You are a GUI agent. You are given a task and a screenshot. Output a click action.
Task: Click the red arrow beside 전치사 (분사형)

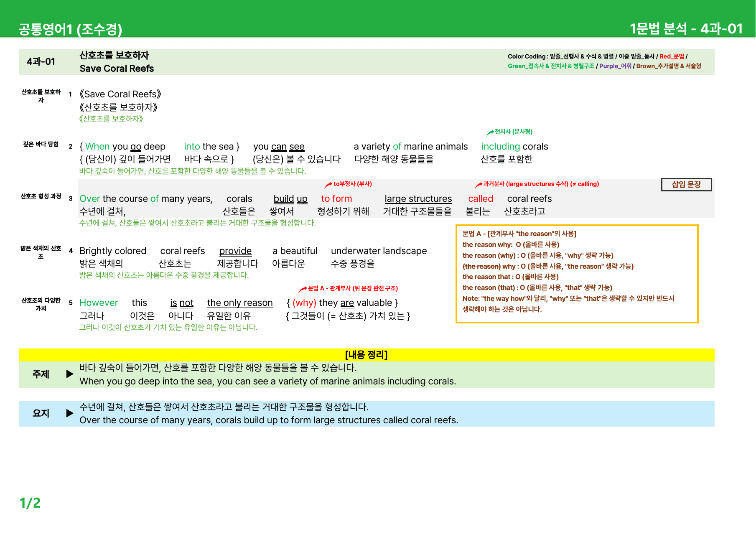(490, 133)
